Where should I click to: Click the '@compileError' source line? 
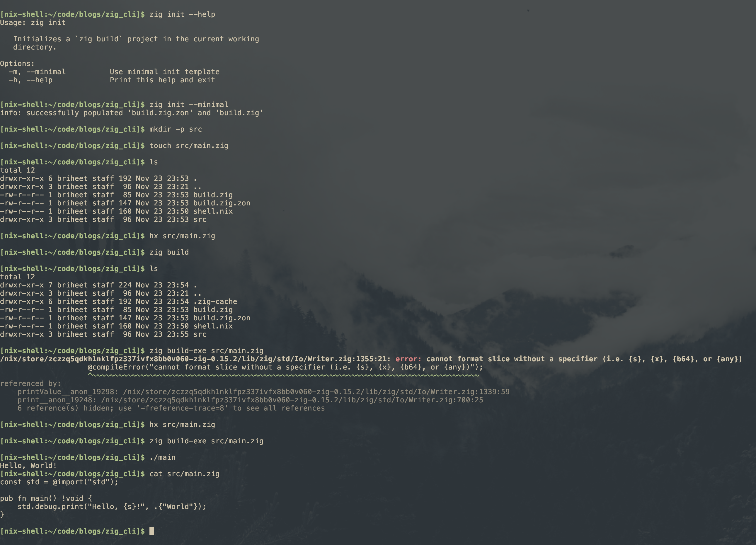[285, 367]
